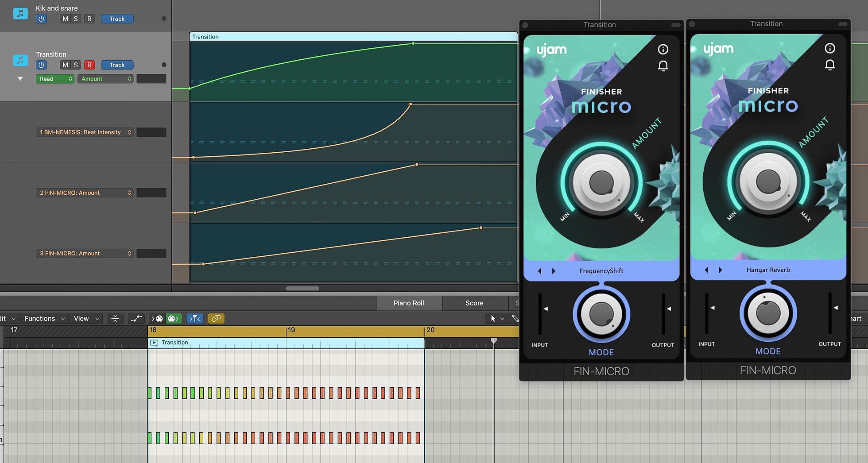Click Track button on Transition track
This screenshot has height=463, width=868.
(x=117, y=65)
